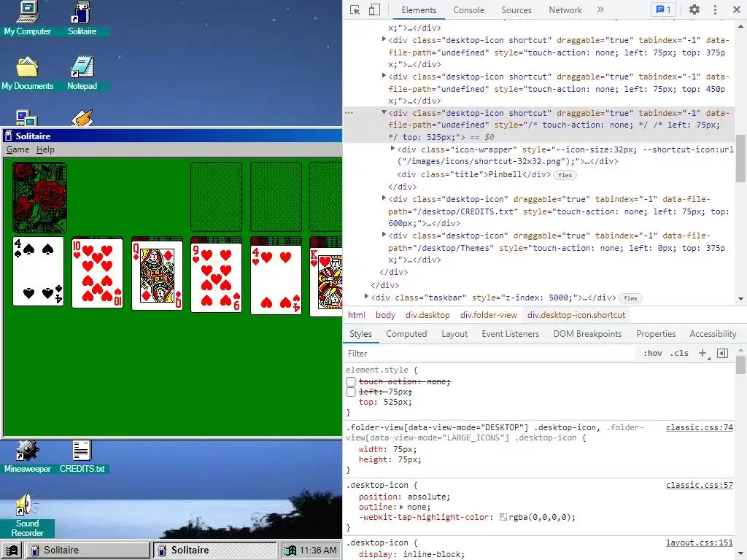The image size is (747, 560).
Task: Toggle the computed styles sidebar icon
Action: click(x=723, y=354)
